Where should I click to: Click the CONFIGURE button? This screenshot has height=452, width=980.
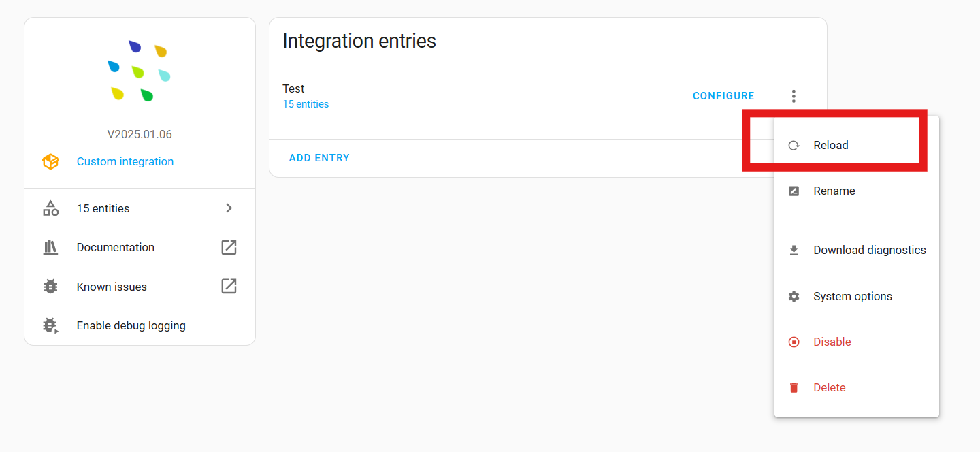point(723,96)
